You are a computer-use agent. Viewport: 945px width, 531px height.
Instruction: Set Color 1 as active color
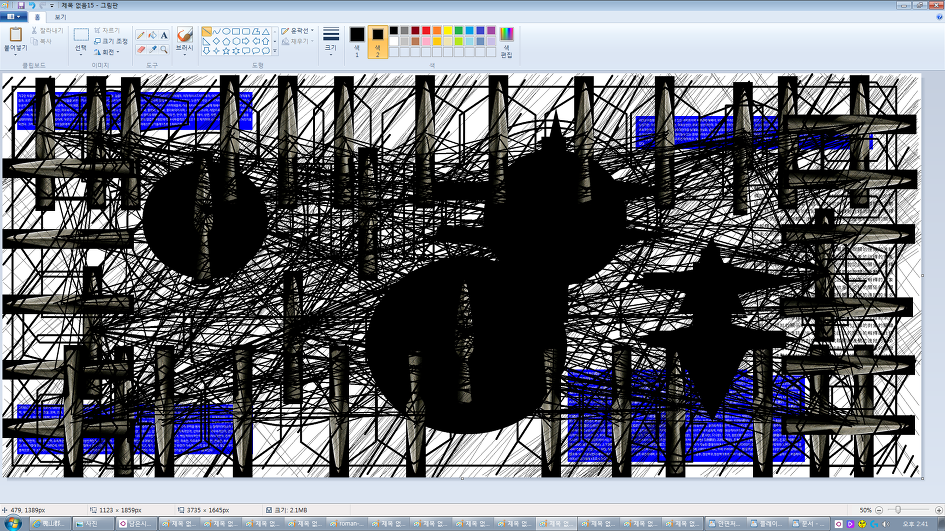[x=357, y=38]
